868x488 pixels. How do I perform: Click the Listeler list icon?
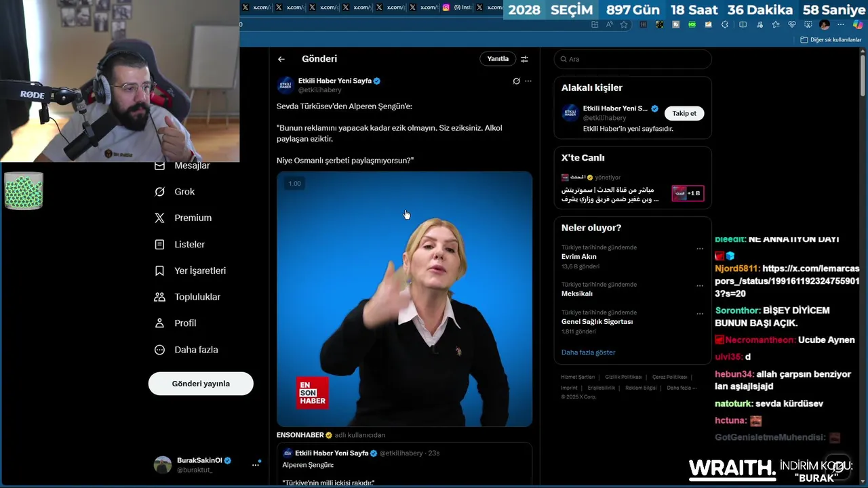click(x=159, y=244)
